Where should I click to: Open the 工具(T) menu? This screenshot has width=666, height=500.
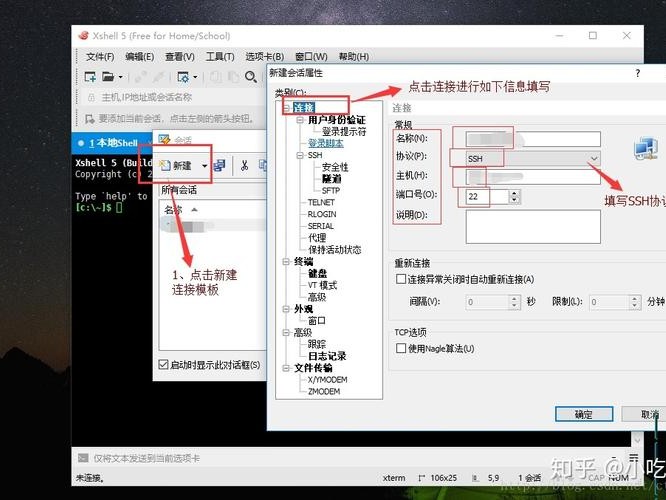(x=220, y=56)
